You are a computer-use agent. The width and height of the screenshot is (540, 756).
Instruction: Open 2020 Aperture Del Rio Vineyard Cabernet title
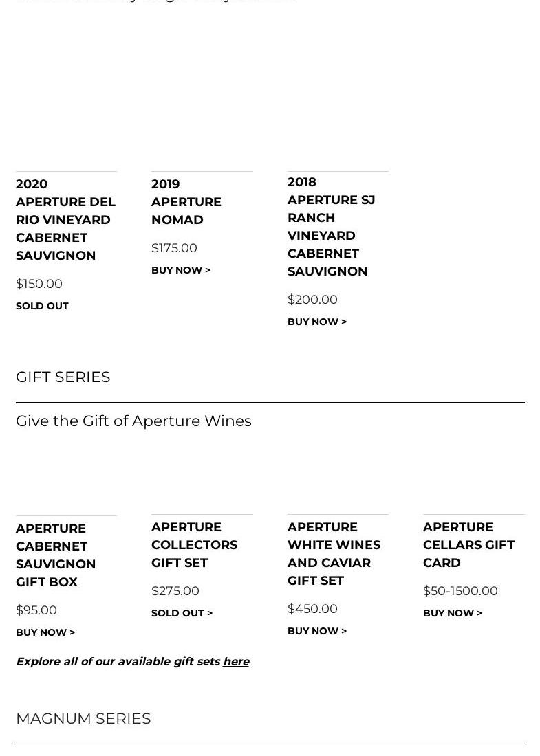65,220
